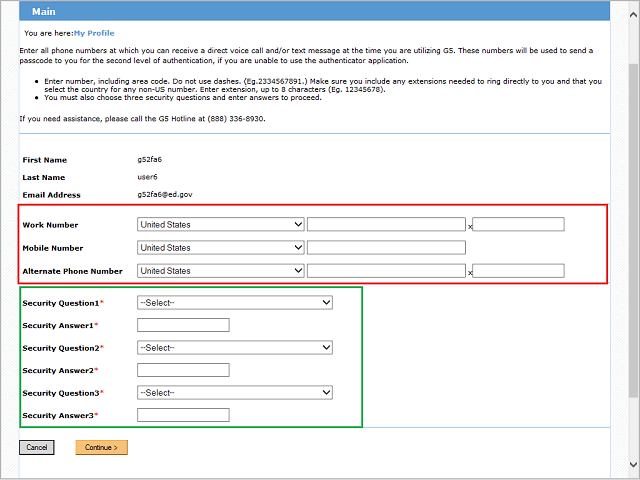
Task: Click the Alternate Phone extension field
Action: point(518,271)
